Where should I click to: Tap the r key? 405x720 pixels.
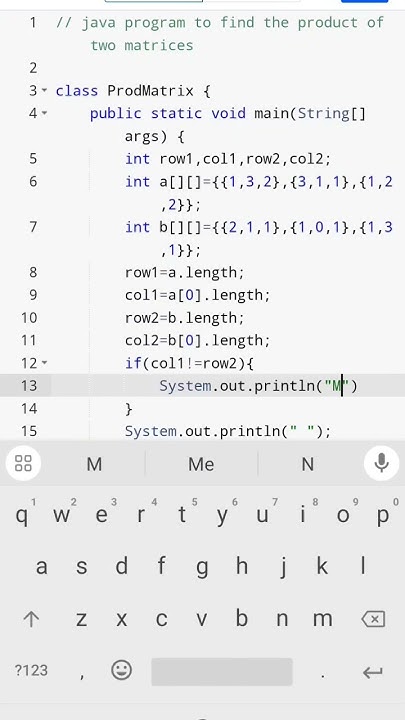(x=141, y=515)
